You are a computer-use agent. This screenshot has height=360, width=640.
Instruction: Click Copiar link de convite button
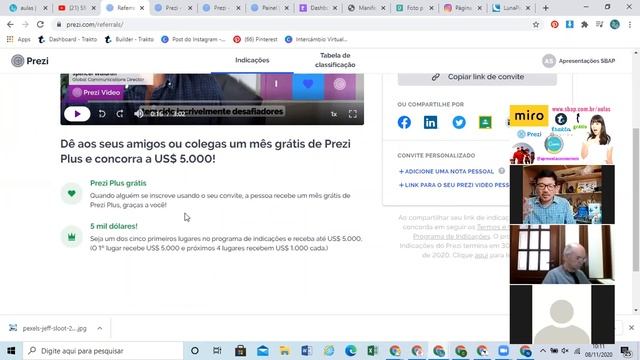coord(477,77)
